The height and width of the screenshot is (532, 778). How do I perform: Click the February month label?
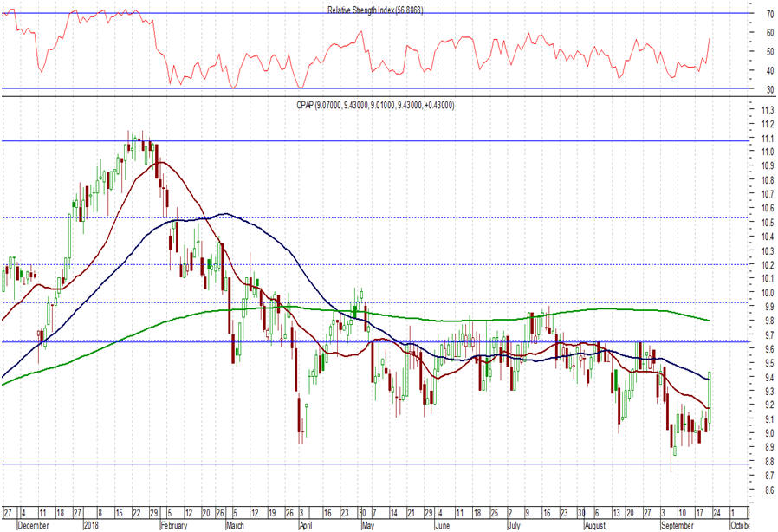click(173, 526)
